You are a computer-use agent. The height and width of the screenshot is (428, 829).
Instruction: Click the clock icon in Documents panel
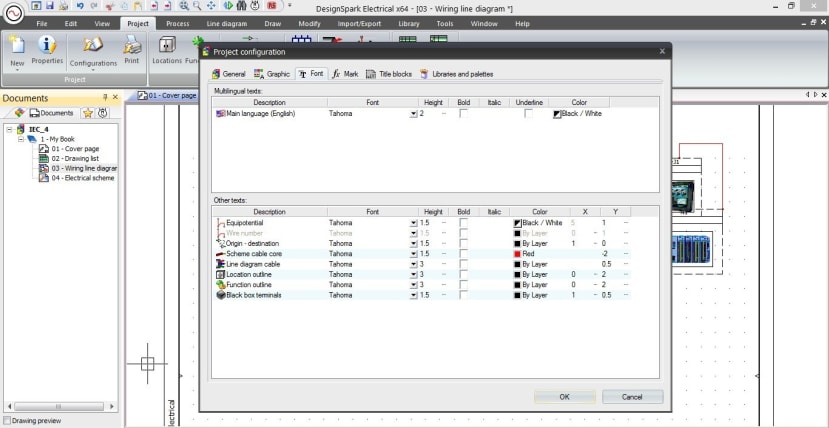[x=103, y=113]
